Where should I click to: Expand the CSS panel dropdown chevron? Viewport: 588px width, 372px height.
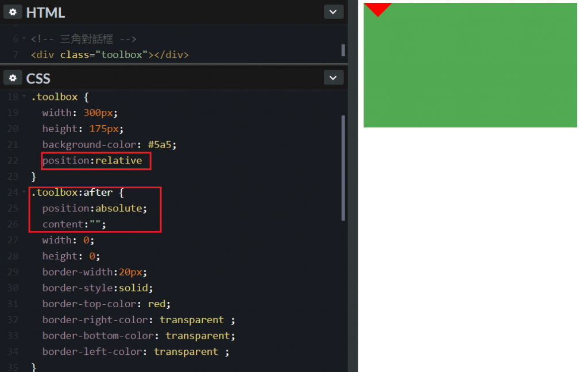333,78
